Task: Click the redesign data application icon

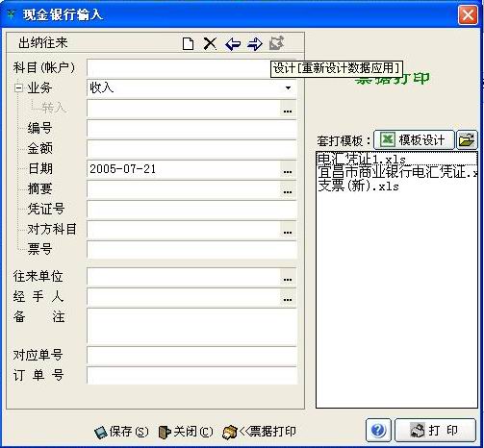Action: pos(276,43)
